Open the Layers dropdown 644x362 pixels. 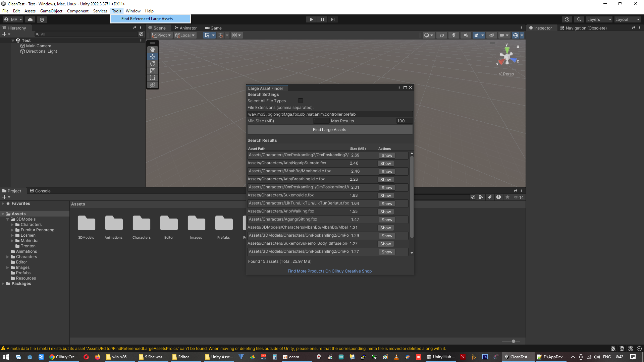(x=599, y=19)
